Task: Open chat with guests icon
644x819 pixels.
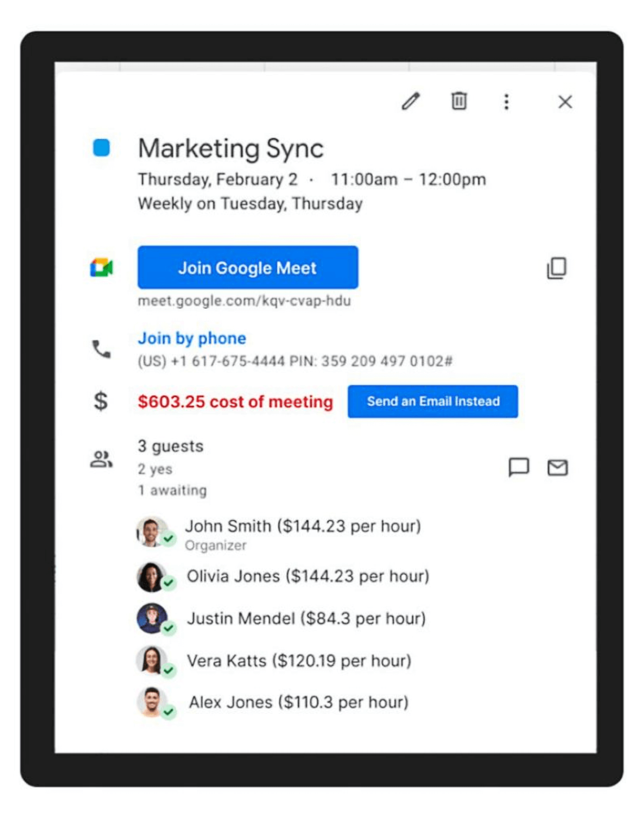Action: click(x=519, y=467)
